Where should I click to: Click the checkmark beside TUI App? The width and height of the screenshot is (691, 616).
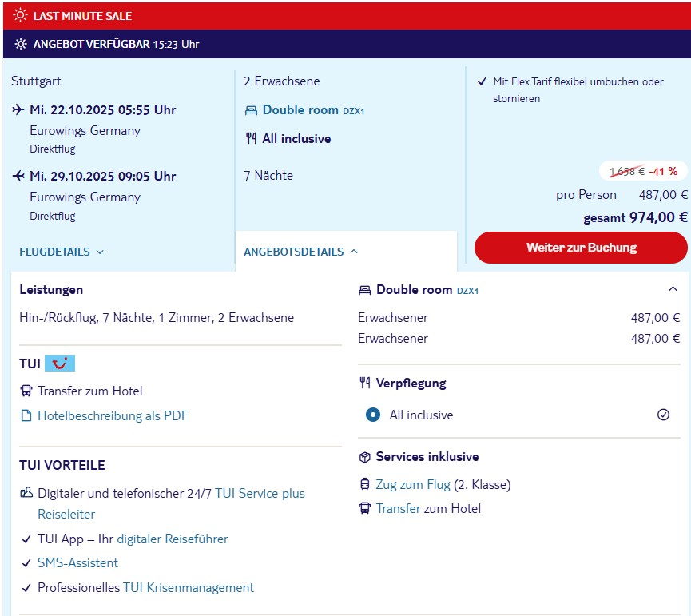(26, 539)
